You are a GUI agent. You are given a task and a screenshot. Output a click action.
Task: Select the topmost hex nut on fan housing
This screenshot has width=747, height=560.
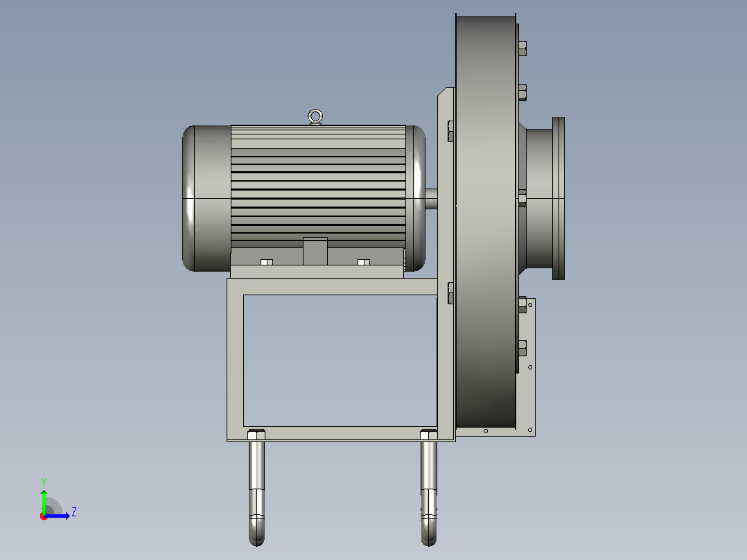(x=522, y=49)
